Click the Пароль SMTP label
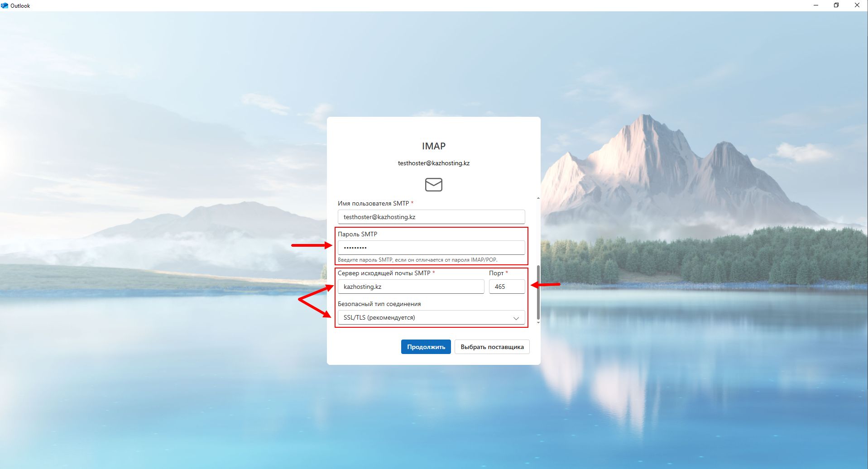The width and height of the screenshot is (868, 469). [x=357, y=234]
